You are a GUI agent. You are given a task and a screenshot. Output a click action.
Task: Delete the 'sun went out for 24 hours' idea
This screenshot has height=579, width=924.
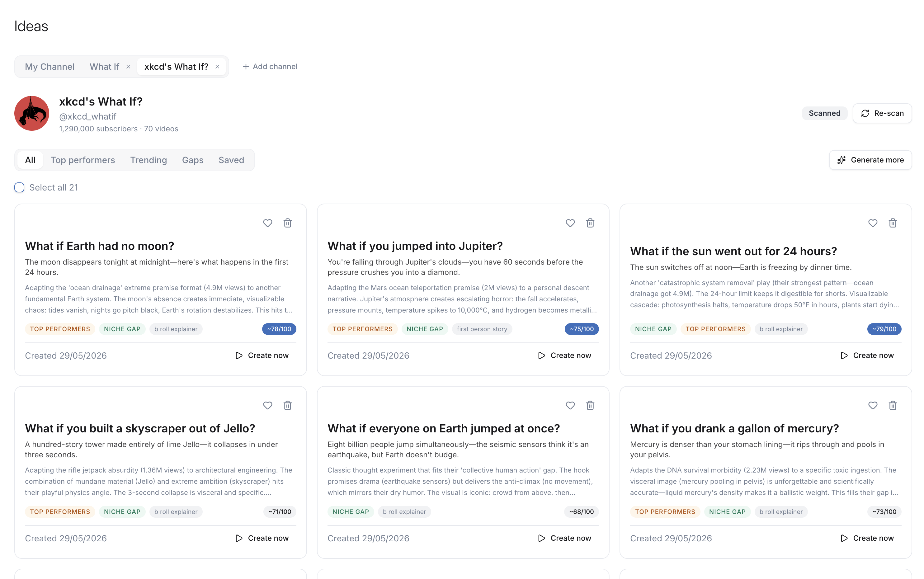click(893, 223)
